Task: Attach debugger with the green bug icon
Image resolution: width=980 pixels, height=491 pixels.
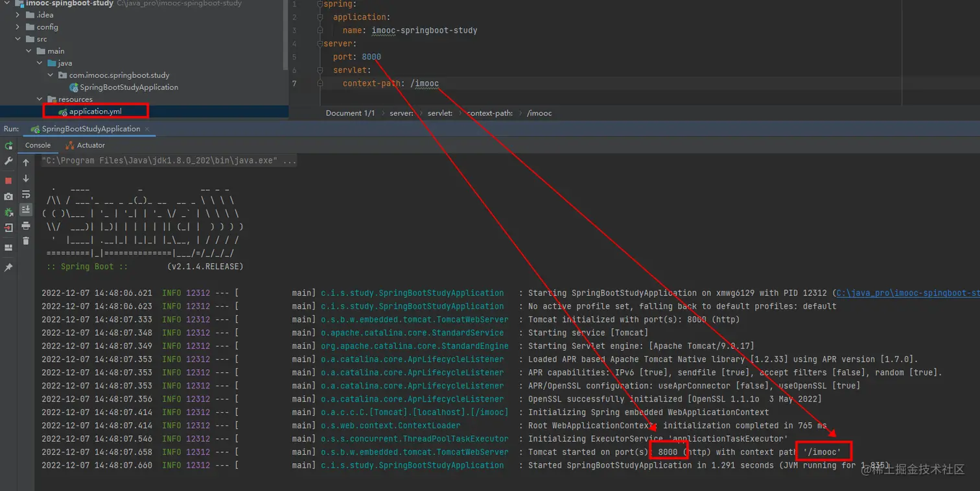Action: point(8,212)
